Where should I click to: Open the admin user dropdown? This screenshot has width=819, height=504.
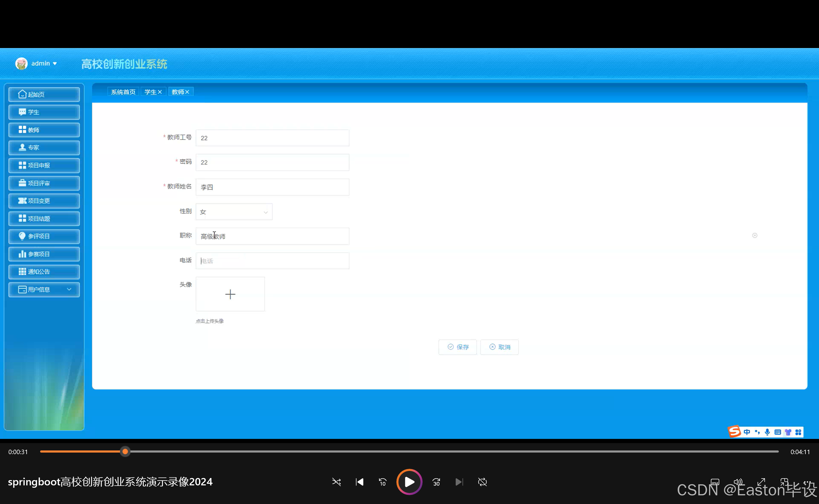pos(44,63)
